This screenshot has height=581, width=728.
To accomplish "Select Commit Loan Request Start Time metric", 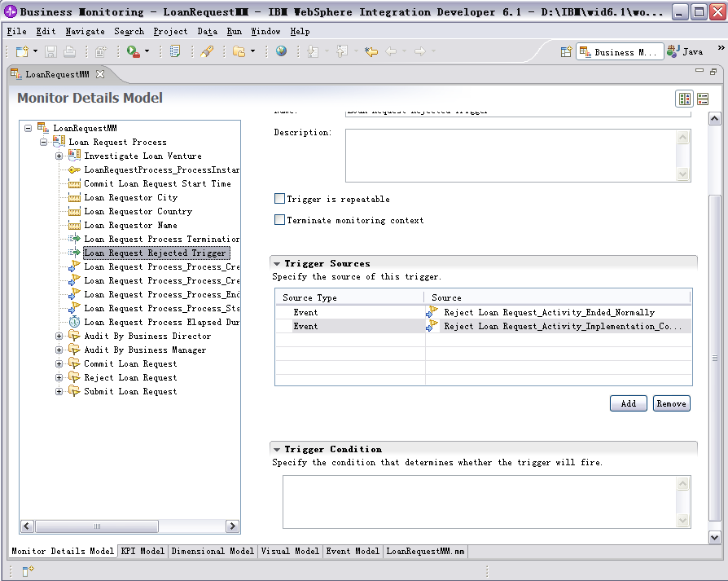I will [x=157, y=184].
